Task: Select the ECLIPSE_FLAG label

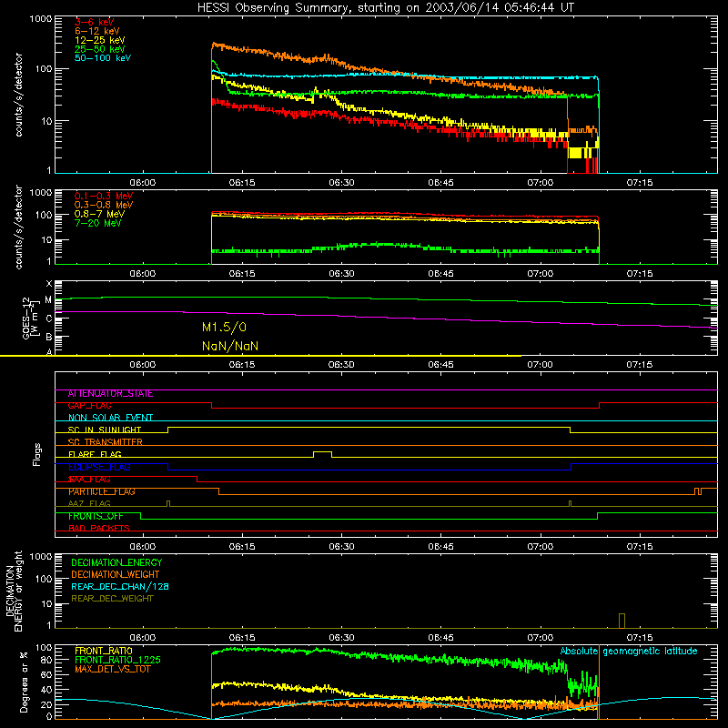Action: click(x=99, y=467)
